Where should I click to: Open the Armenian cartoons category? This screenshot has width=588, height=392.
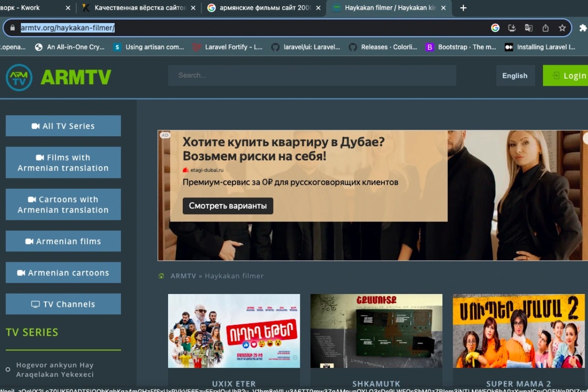click(63, 272)
